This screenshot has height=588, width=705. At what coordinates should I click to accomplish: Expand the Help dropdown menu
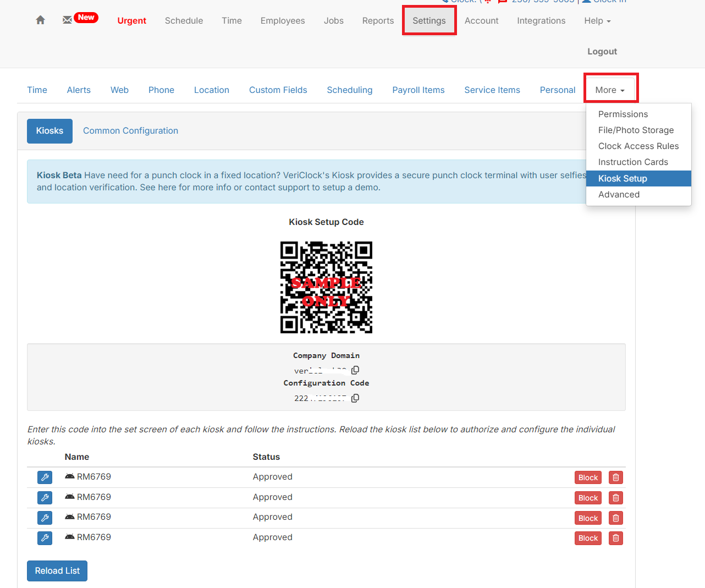click(597, 21)
